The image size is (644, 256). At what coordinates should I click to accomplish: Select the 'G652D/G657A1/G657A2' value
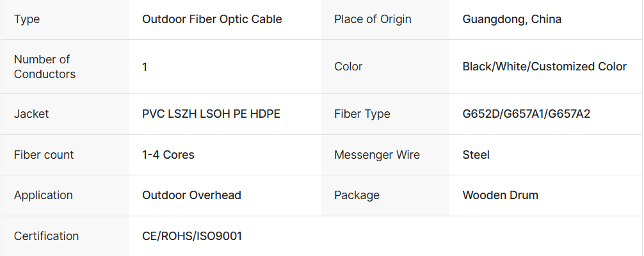(x=527, y=114)
